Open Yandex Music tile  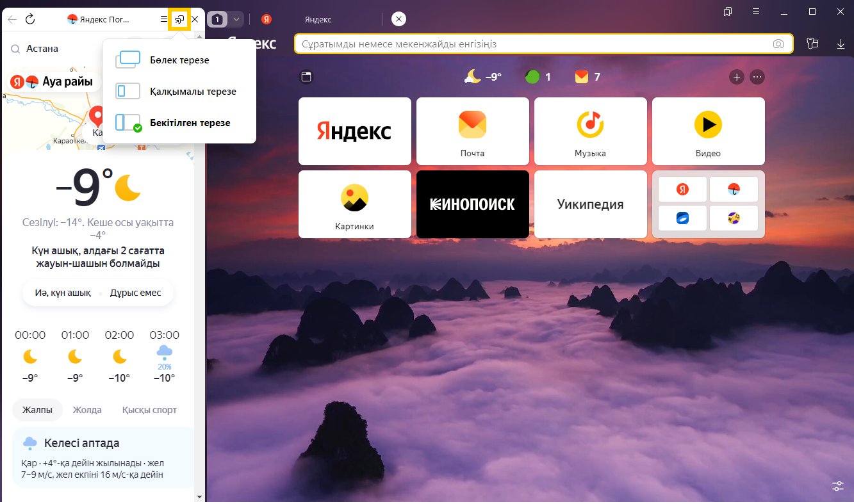pos(590,131)
